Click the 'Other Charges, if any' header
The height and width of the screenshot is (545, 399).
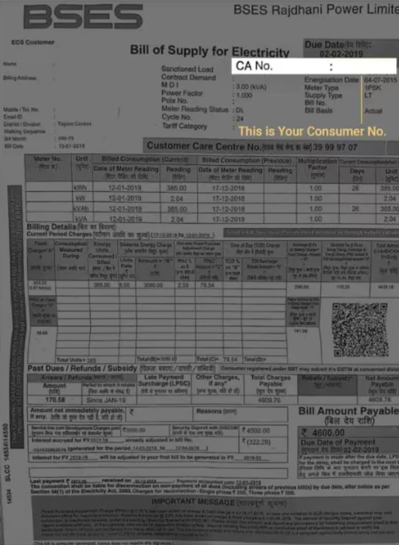[x=218, y=381]
